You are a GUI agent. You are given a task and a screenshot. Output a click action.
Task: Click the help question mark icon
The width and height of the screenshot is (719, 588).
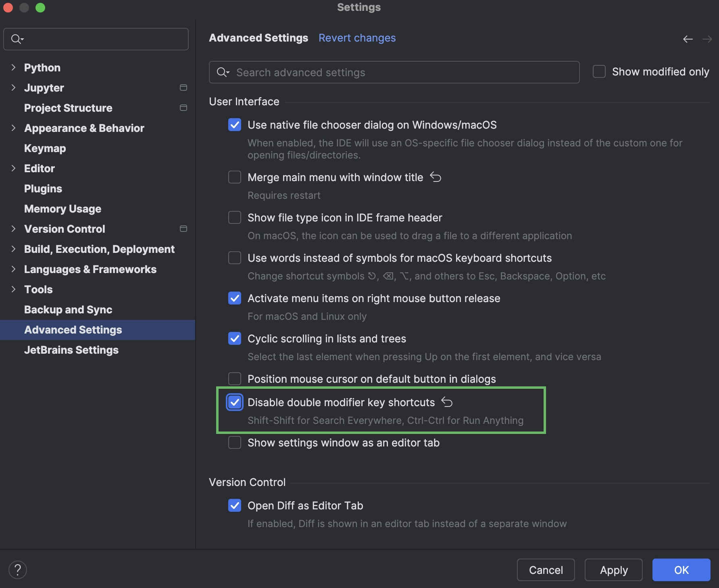17,569
